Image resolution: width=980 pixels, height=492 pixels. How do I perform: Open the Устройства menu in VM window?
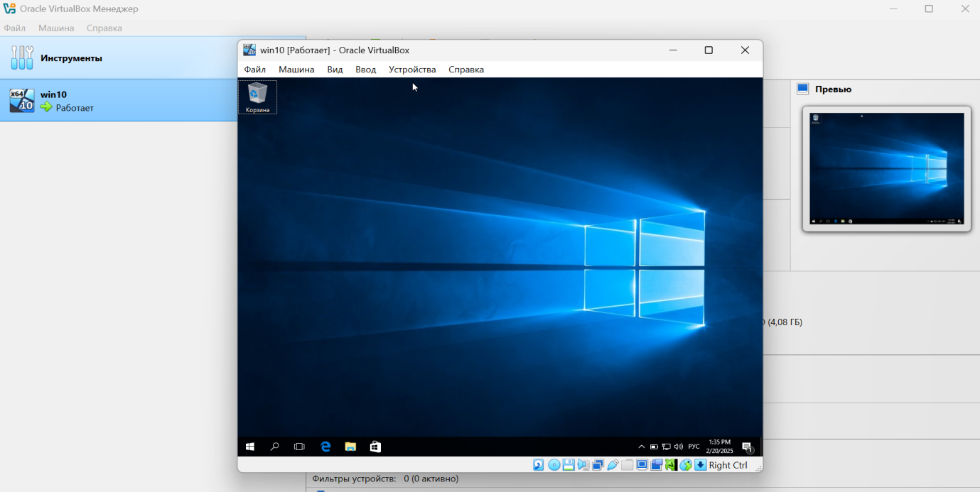tap(412, 70)
